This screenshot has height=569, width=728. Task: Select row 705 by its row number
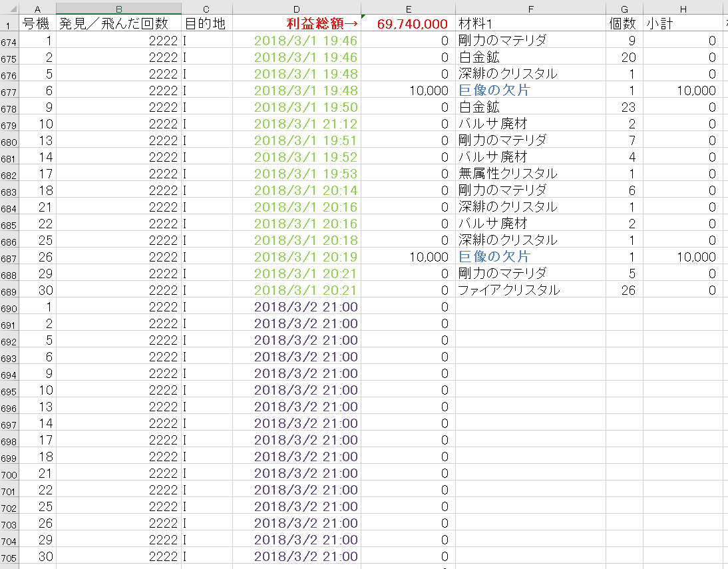(x=9, y=557)
